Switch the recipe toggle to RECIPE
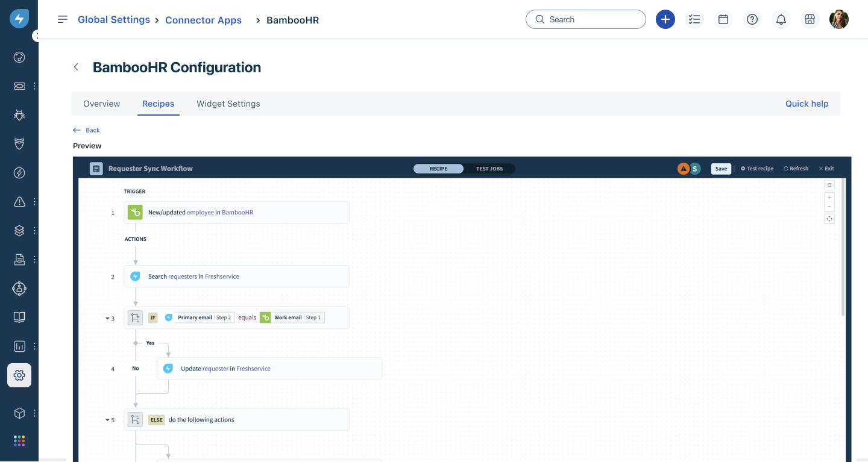The height and width of the screenshot is (462, 868). coord(438,169)
